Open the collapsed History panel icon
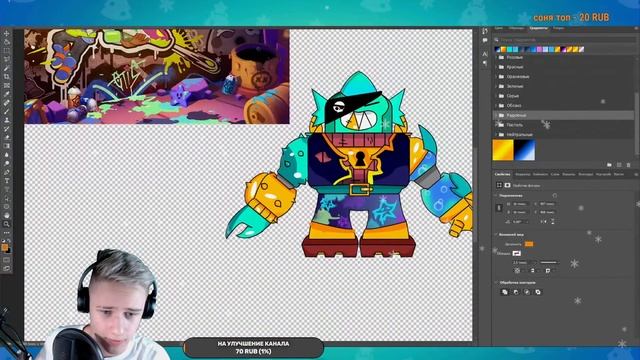Screen dimensions: 640x360 (x=485, y=31)
